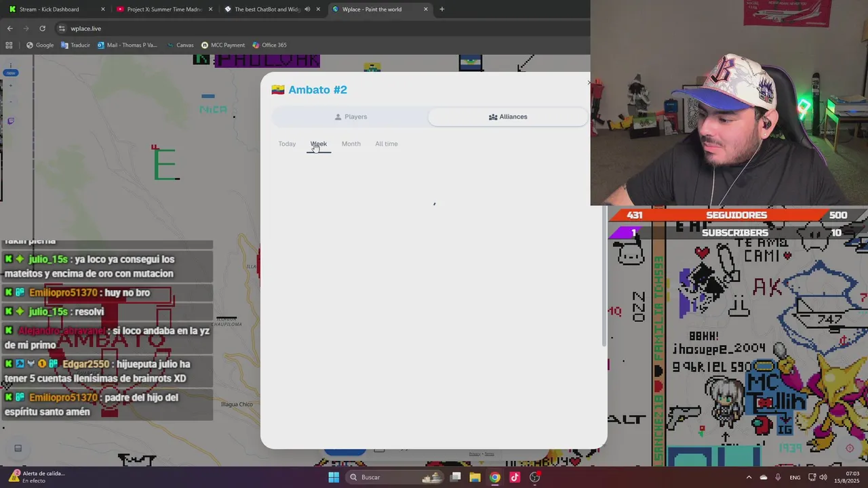
Task: Select the All time leaderboard period
Action: (x=387, y=144)
